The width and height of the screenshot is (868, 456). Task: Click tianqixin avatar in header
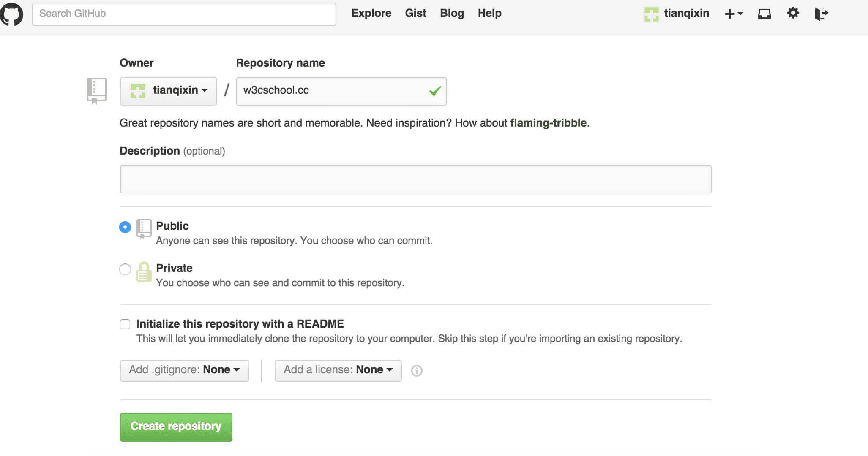pyautogui.click(x=651, y=14)
